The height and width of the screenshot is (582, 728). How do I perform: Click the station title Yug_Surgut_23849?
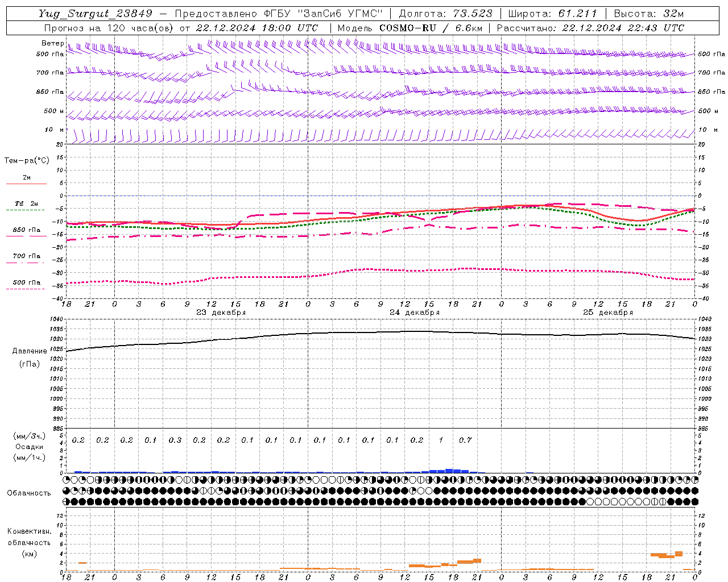tap(96, 14)
